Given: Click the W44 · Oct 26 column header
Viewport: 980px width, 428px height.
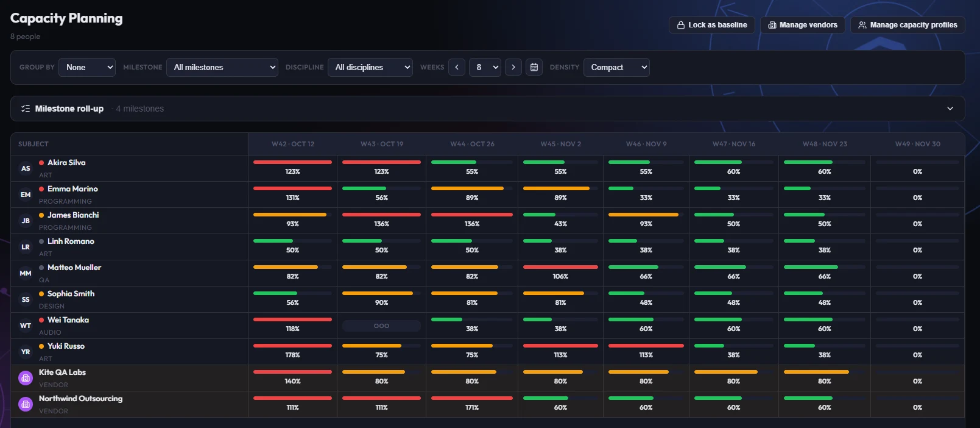Looking at the screenshot, I should (472, 144).
